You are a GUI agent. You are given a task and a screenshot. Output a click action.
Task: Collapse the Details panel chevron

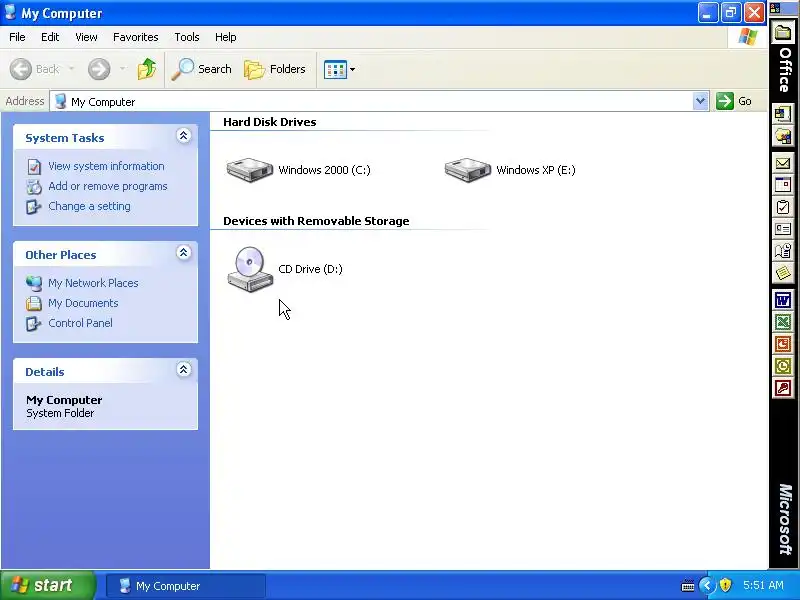(184, 369)
